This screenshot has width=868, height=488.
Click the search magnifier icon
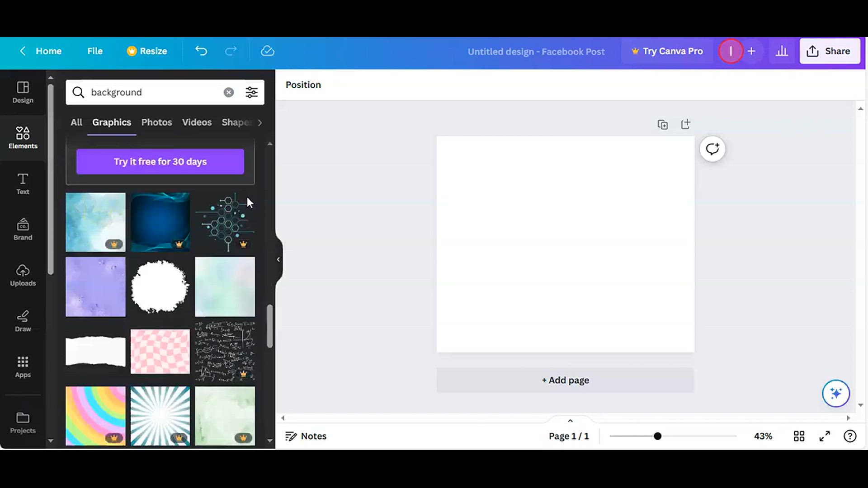tap(78, 92)
